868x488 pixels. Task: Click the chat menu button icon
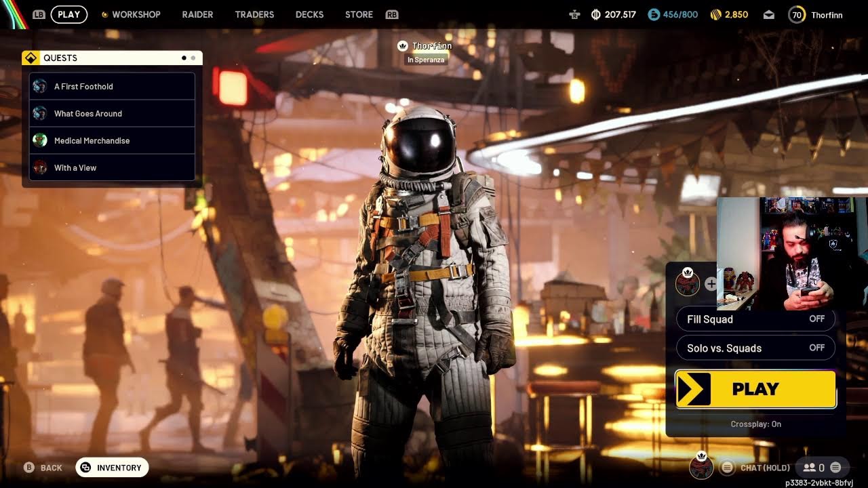coord(727,468)
